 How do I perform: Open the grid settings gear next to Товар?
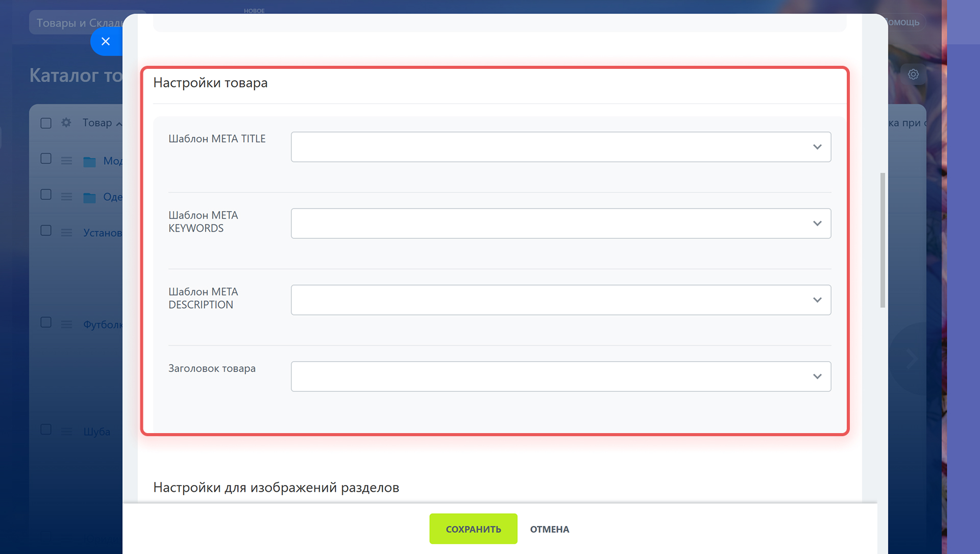point(66,122)
